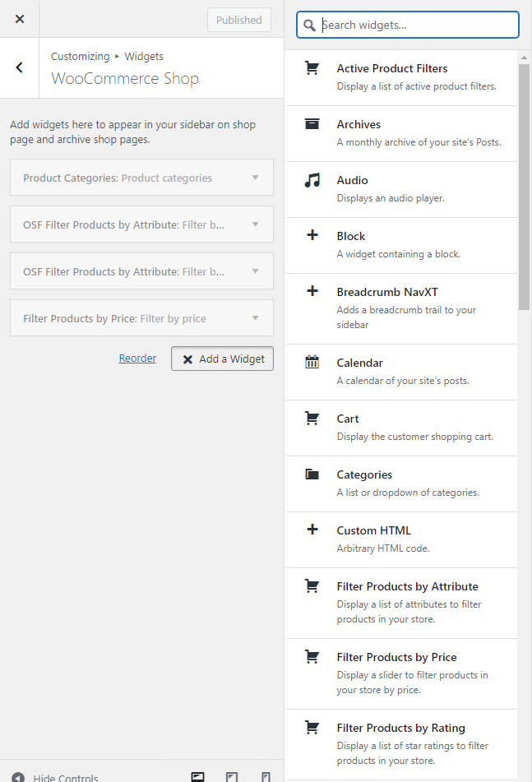
Task: Click the Calendar widget icon
Action: click(x=312, y=362)
